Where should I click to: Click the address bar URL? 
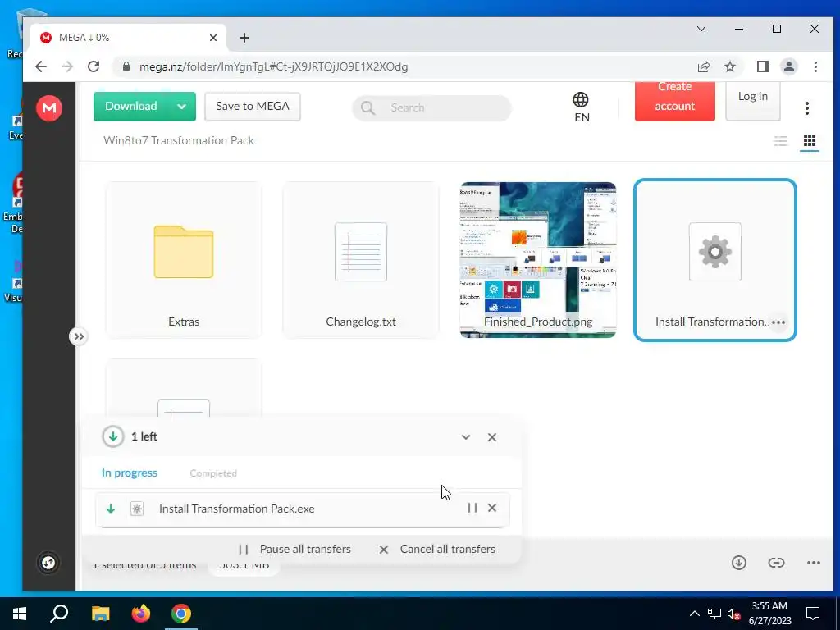(x=274, y=66)
